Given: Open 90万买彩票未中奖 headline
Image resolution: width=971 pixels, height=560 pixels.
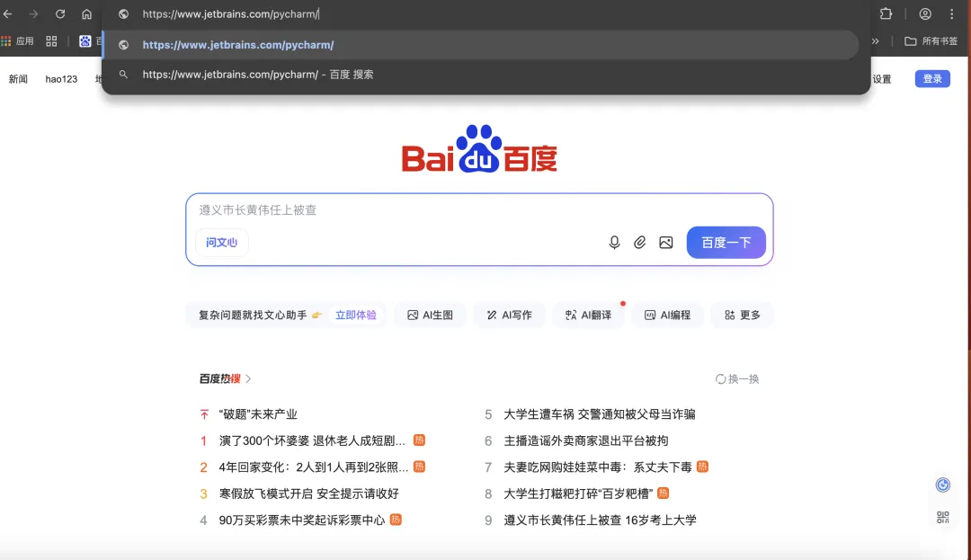Looking at the screenshot, I should [302, 520].
